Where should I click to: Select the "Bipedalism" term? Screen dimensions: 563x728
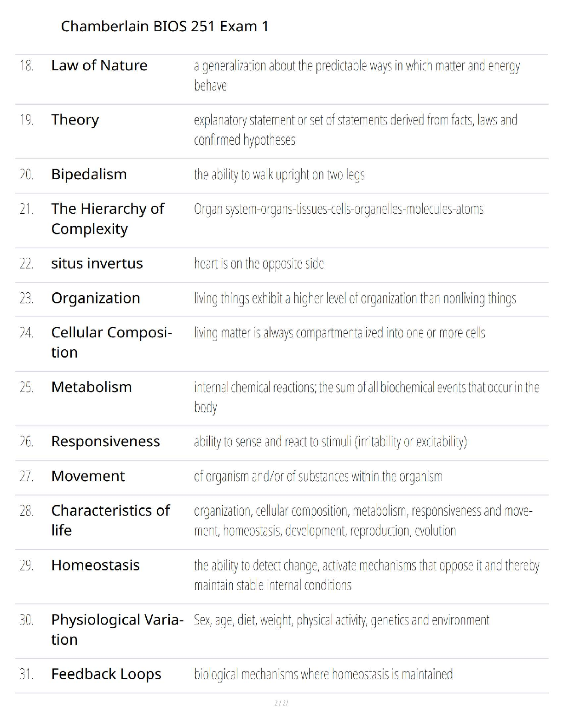tap(89, 175)
